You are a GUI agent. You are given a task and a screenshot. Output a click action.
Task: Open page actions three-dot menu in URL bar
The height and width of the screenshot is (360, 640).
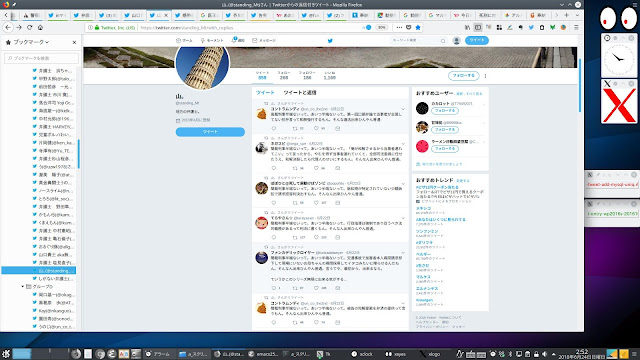399,27
